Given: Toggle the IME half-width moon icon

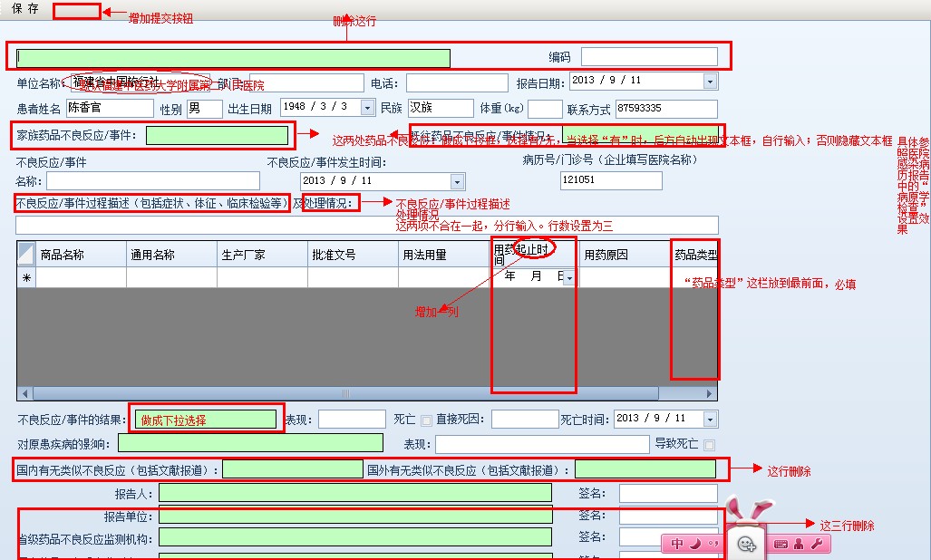Looking at the screenshot, I should 696,544.
